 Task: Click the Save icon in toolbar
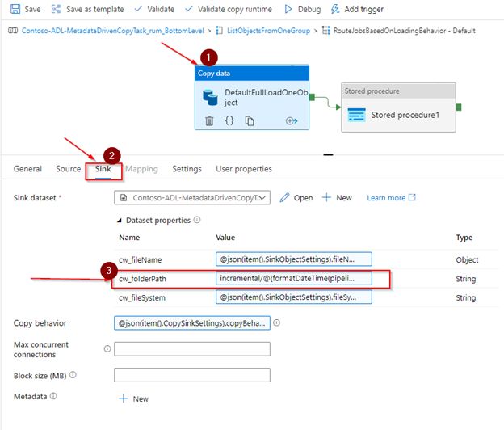tap(14, 9)
